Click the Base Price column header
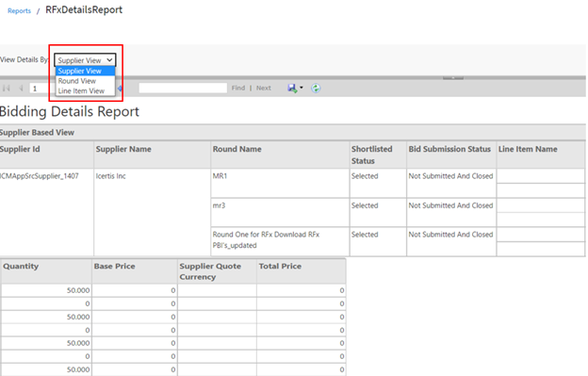 tap(135, 271)
